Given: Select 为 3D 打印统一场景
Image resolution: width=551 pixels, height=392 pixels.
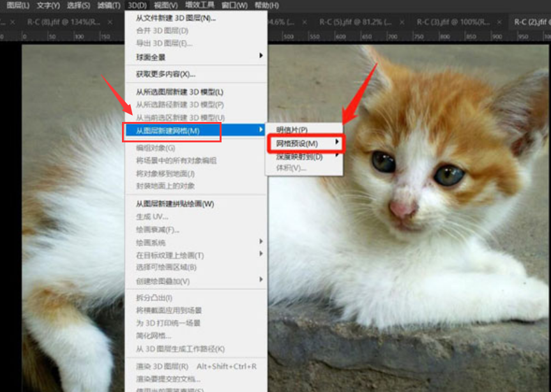Looking at the screenshot, I should [196, 323].
